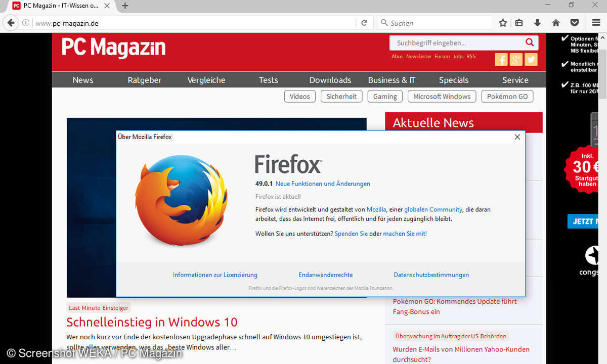Screen dimensions: 607x364
Task: Open the Downloads menu item
Action: 330,80
